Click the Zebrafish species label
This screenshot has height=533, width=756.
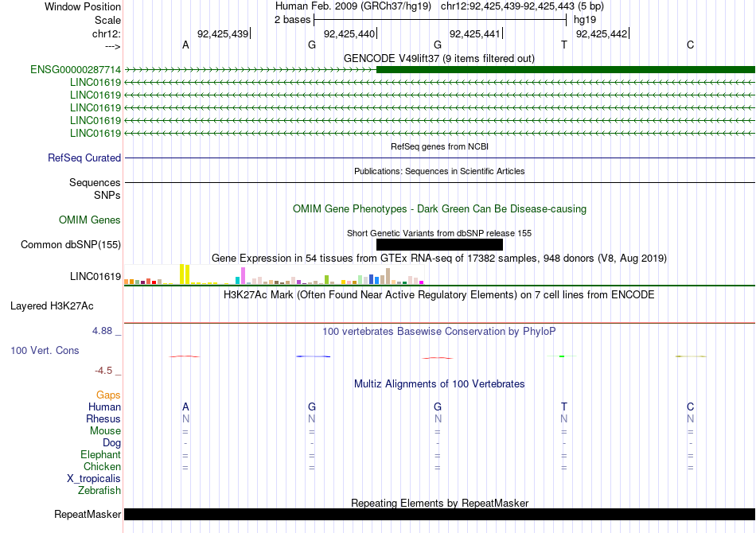click(x=99, y=491)
